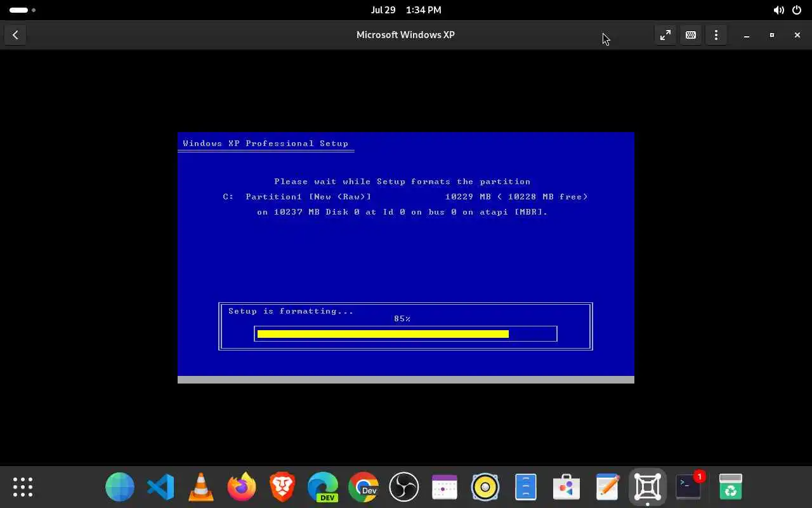Open the three-dot Boxes menu

pos(716,35)
